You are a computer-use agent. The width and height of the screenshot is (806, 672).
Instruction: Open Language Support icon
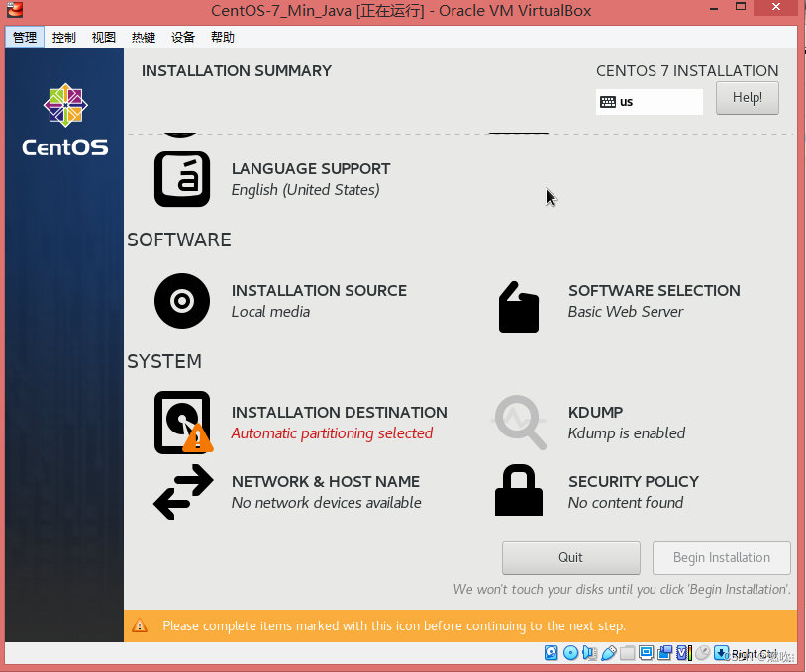[x=182, y=179]
